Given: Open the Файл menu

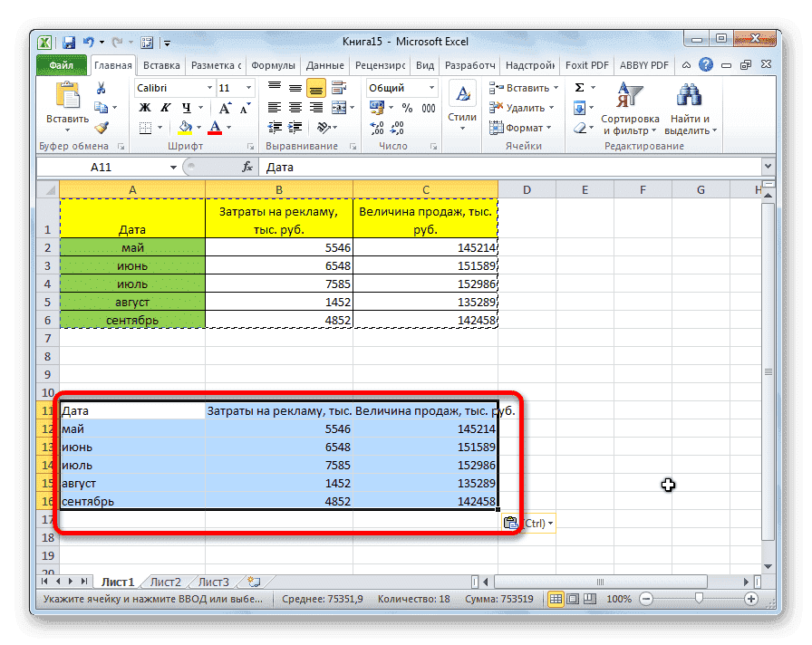Looking at the screenshot, I should (x=61, y=65).
